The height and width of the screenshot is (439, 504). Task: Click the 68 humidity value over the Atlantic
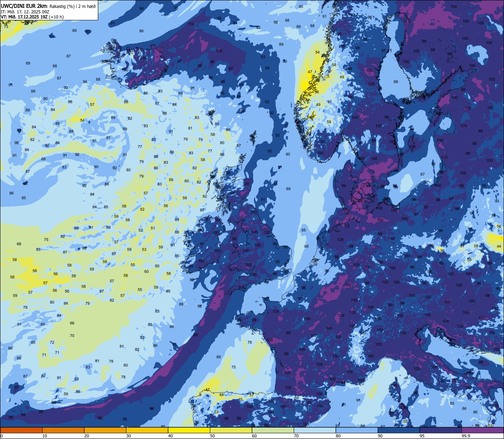pos(19,244)
